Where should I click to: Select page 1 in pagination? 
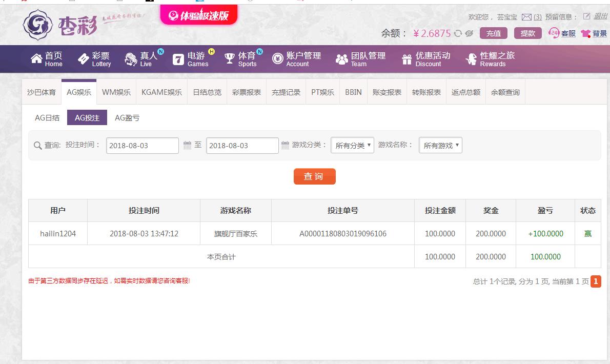pos(596,281)
